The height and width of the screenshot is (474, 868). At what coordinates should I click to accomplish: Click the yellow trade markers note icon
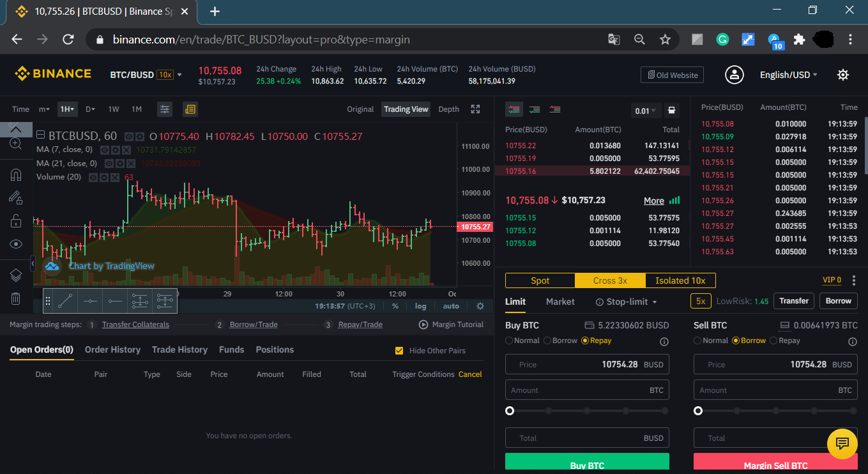(x=190, y=109)
